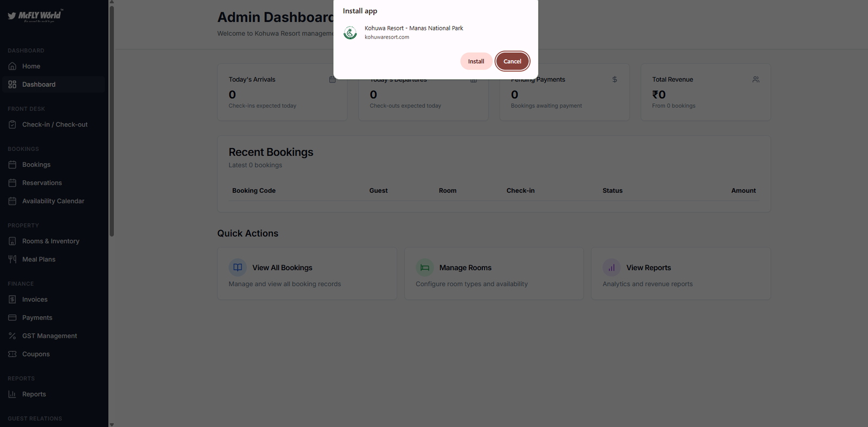
Task: Click the Meal Plans utensils icon
Action: pos(12,259)
